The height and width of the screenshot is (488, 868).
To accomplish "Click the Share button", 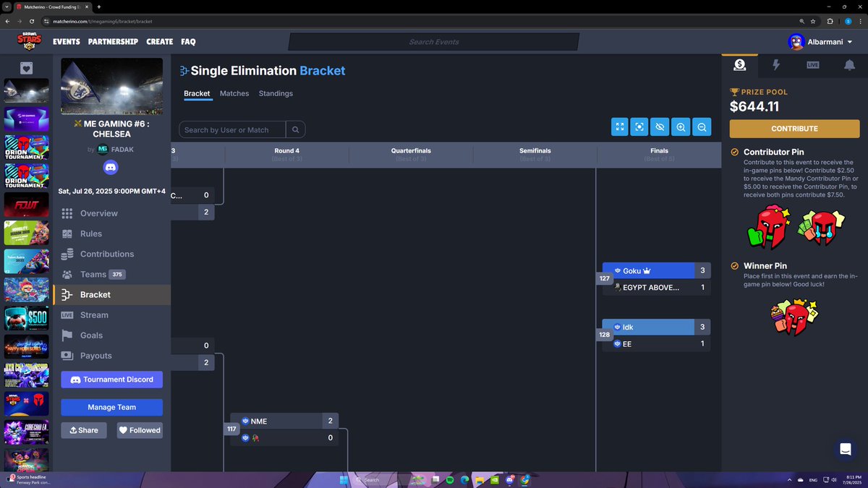I will tap(84, 430).
